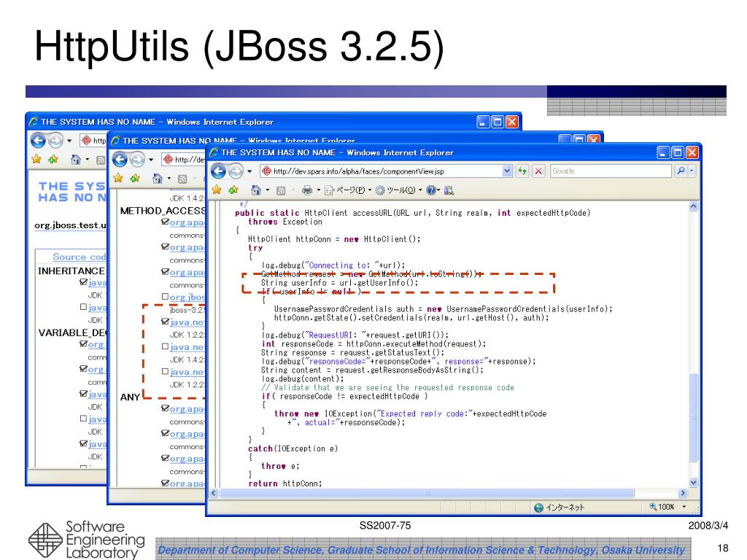The image size is (747, 560).
Task: Click the RSS feeds icon in front window
Action: click(281, 190)
